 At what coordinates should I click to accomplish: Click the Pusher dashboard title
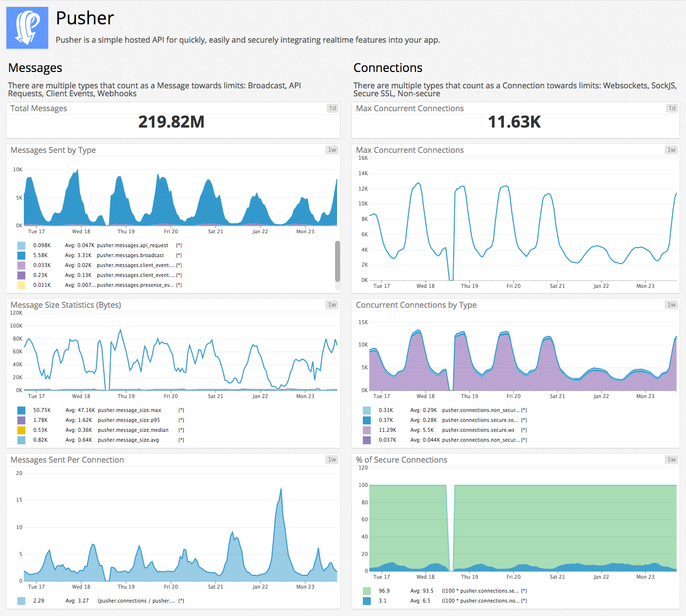[x=85, y=18]
